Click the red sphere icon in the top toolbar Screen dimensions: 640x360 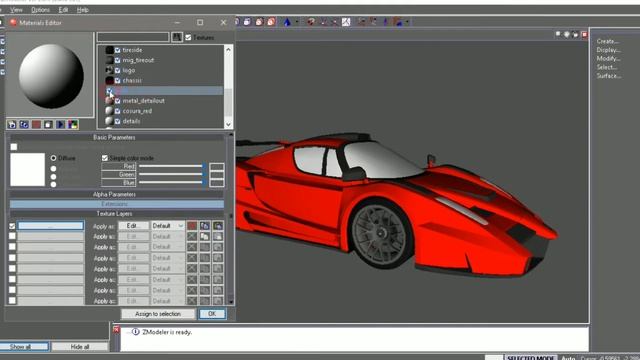271,22
